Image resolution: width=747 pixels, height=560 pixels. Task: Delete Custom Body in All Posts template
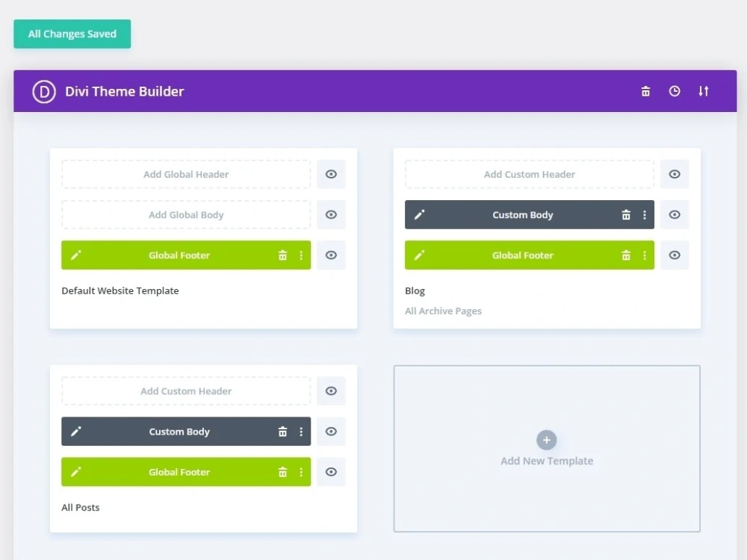[x=282, y=432]
